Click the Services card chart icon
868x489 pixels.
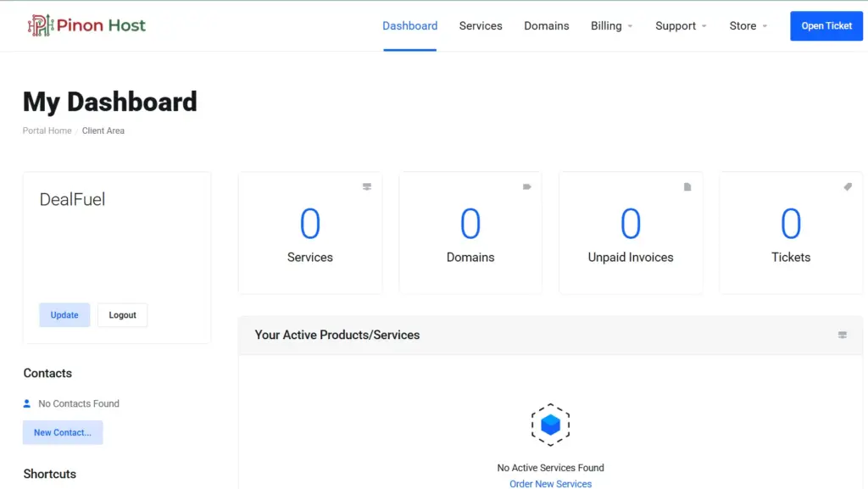pos(366,186)
